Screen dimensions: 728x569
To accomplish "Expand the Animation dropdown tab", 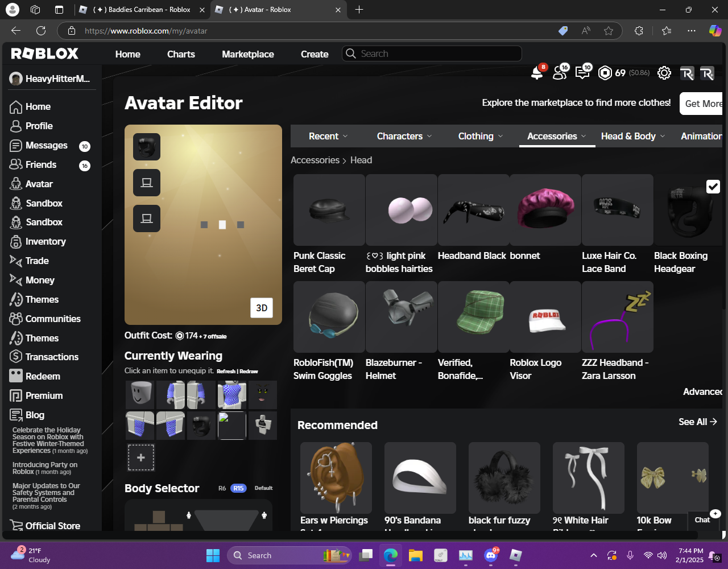I will point(701,136).
